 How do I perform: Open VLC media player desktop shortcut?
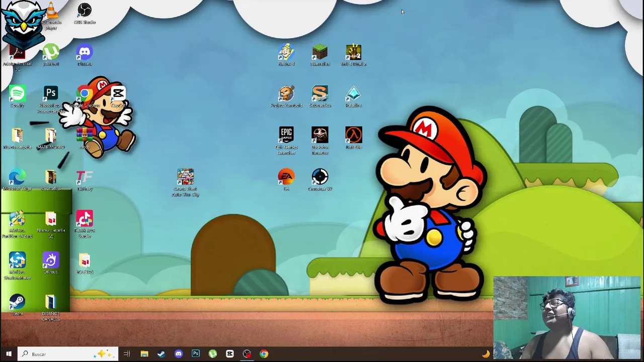[x=51, y=11]
